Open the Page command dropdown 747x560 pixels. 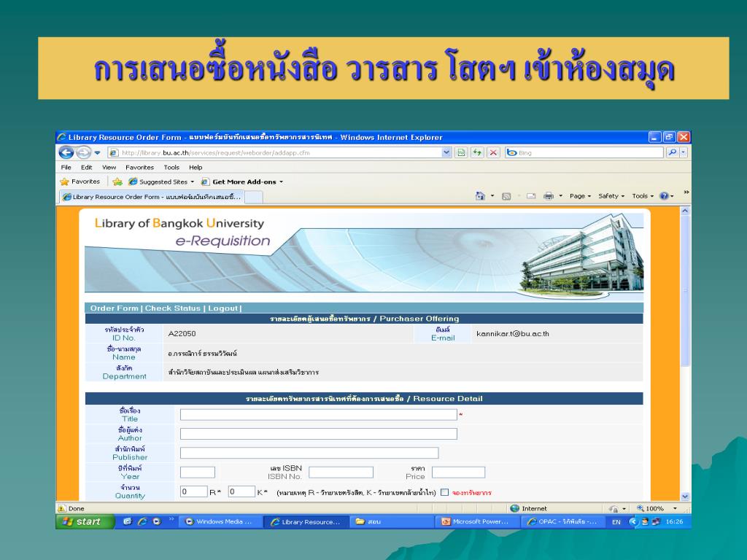pyautogui.click(x=580, y=196)
